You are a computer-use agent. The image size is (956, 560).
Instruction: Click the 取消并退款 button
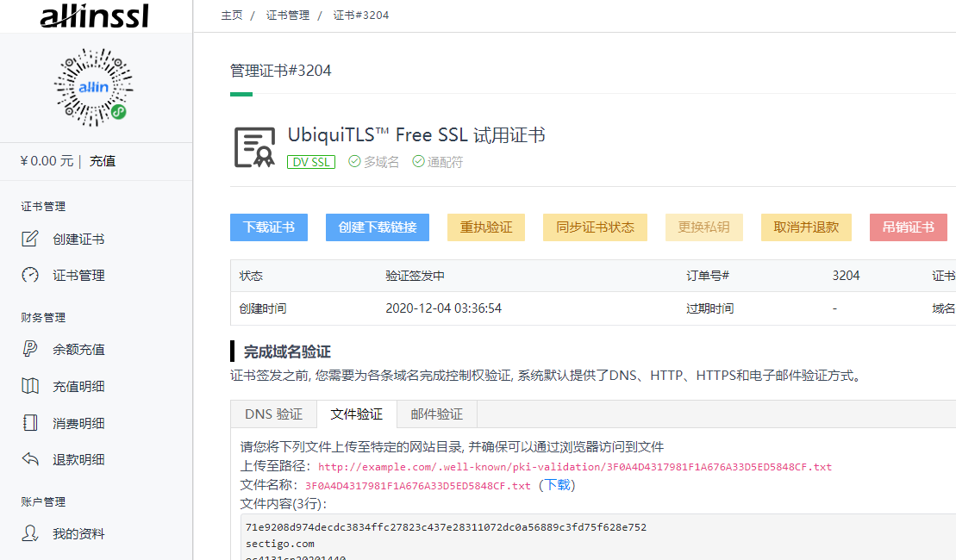point(806,227)
